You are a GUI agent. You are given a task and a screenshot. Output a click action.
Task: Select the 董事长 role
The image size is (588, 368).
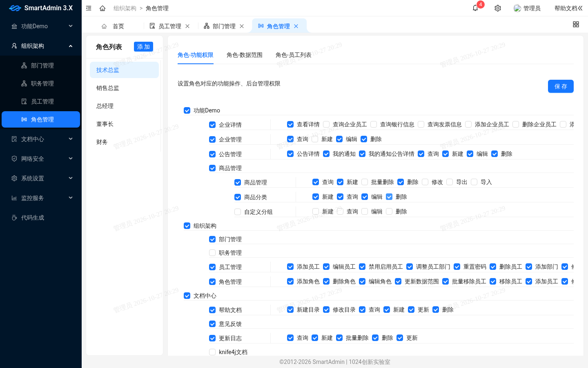coord(124,124)
